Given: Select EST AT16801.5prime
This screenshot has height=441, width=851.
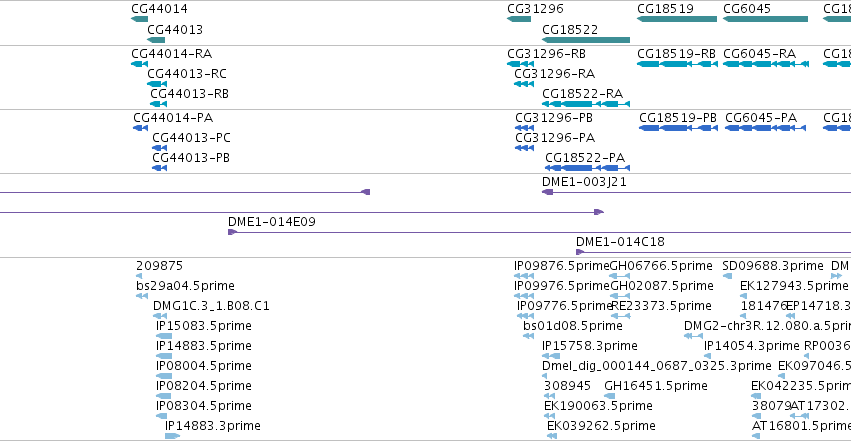Looking at the screenshot, I should (755, 436).
